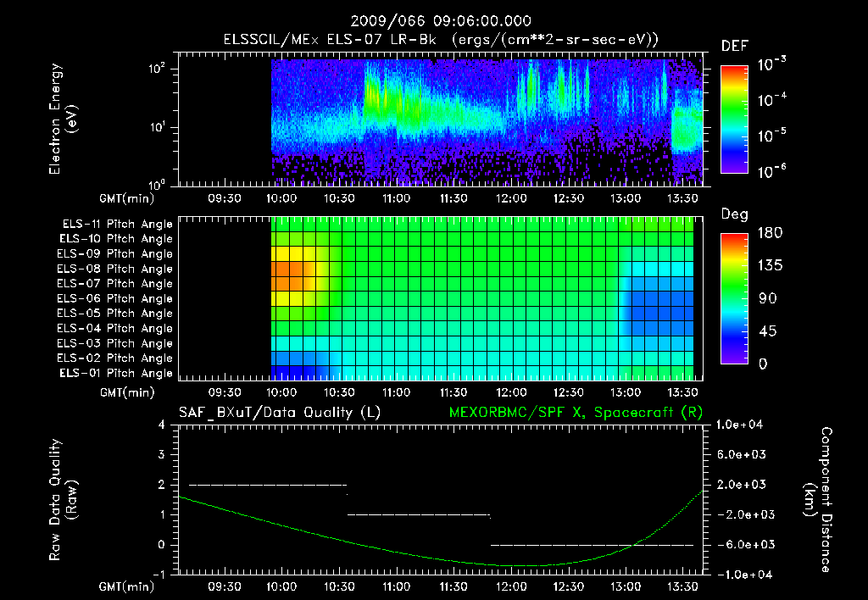Click the 135 value on Deg scale

pos(770,266)
